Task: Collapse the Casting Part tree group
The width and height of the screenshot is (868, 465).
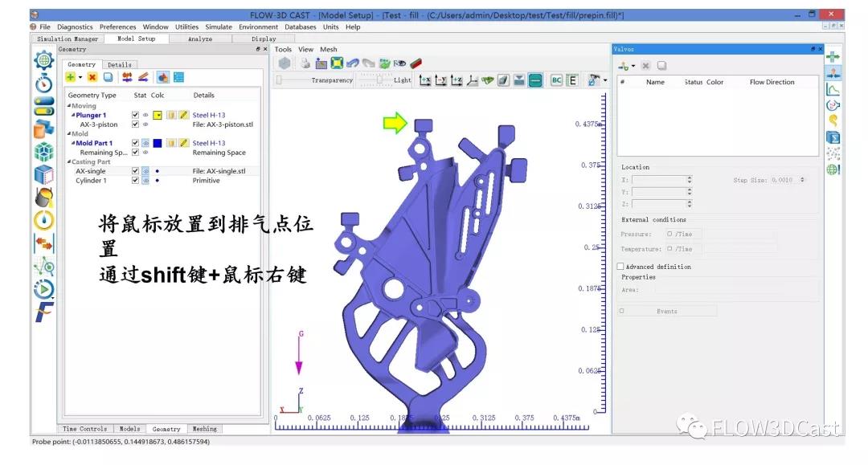Action: (69, 162)
